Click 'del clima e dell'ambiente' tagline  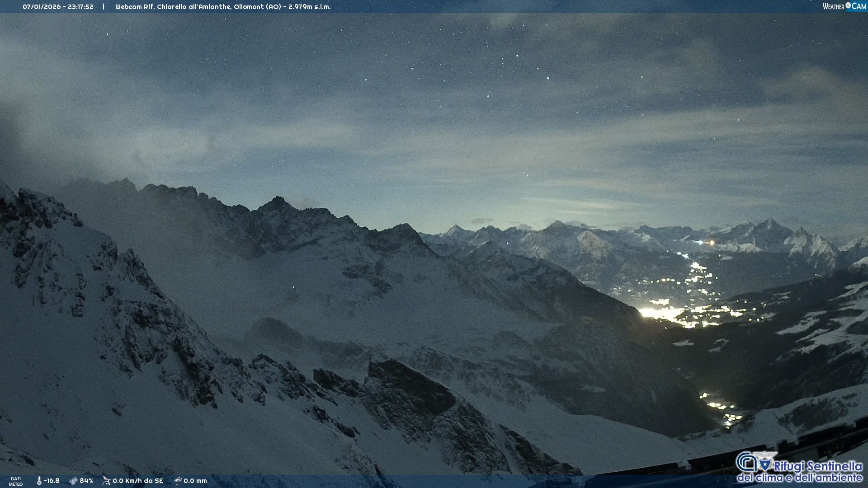(799, 478)
